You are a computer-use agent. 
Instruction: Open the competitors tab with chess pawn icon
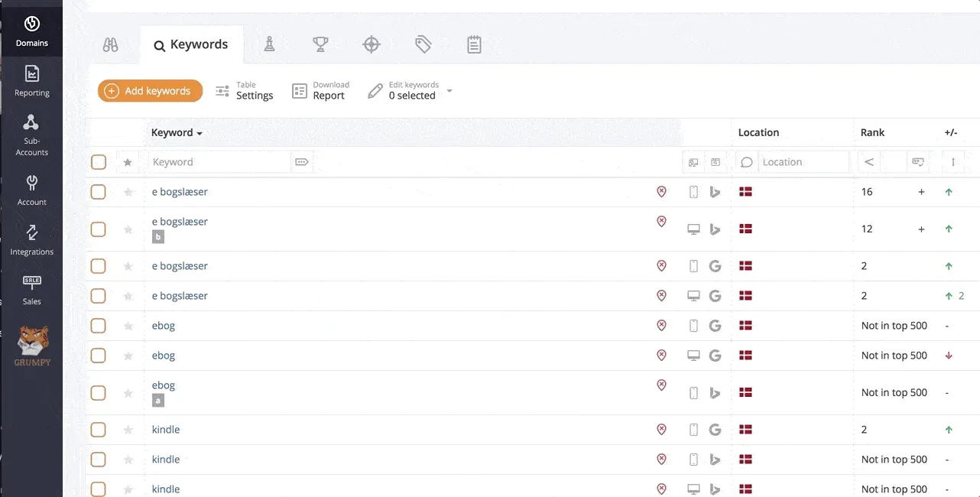tap(269, 44)
